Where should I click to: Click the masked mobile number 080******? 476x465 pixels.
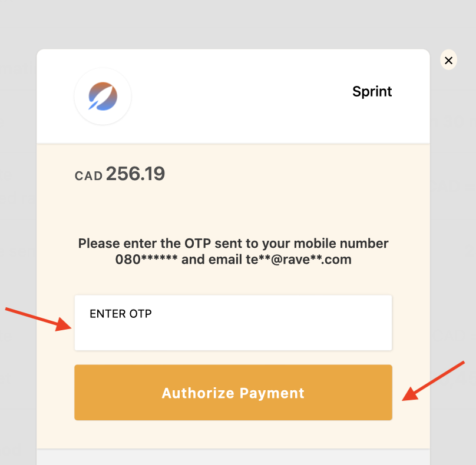coord(147,260)
